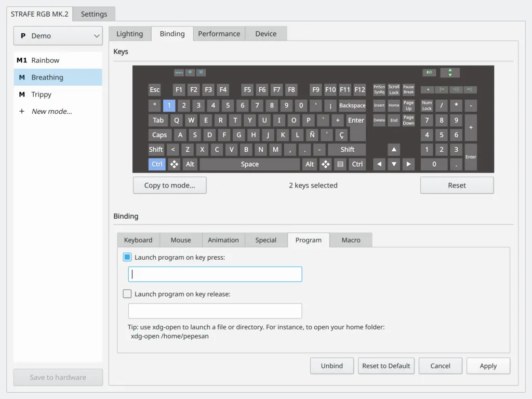The image size is (532, 399).
Task: Click the Copy to mode button
Action: (169, 185)
